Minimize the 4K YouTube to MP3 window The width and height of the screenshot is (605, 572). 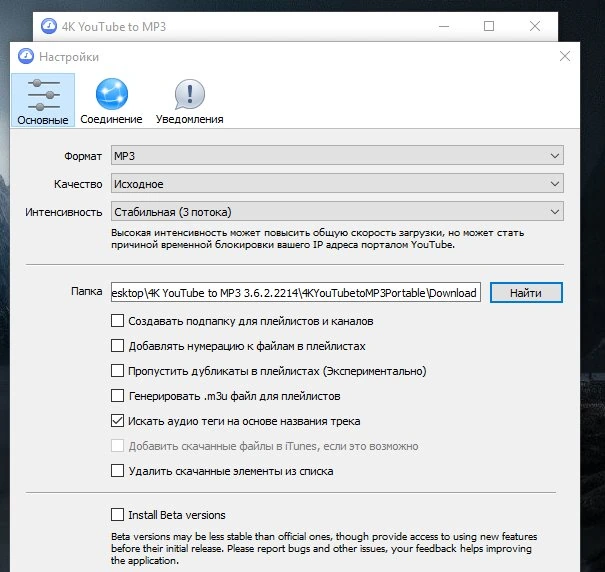(444, 26)
